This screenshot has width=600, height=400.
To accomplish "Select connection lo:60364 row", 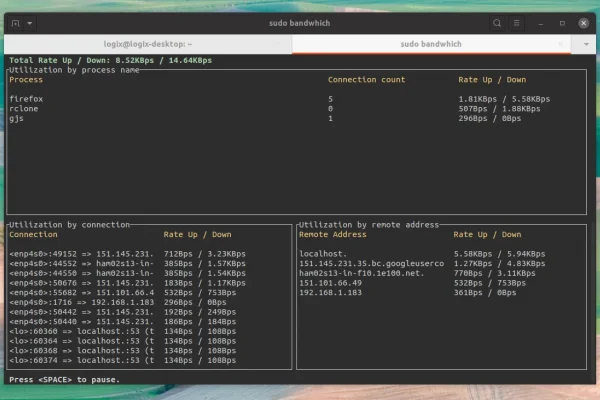I will pyautogui.click(x=122, y=341).
